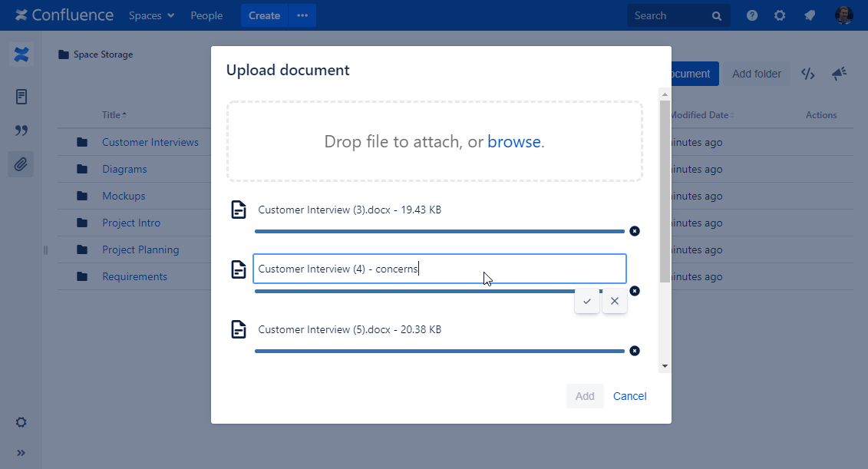Open the settings gear in top bar
This screenshot has height=469, width=868.
tap(780, 15)
